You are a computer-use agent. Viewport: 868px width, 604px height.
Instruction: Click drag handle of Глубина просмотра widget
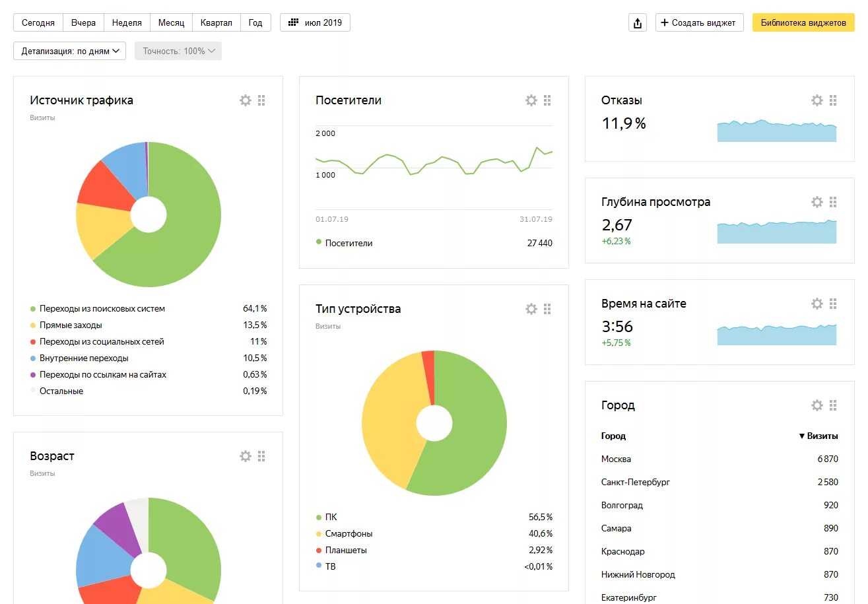pos(833,202)
